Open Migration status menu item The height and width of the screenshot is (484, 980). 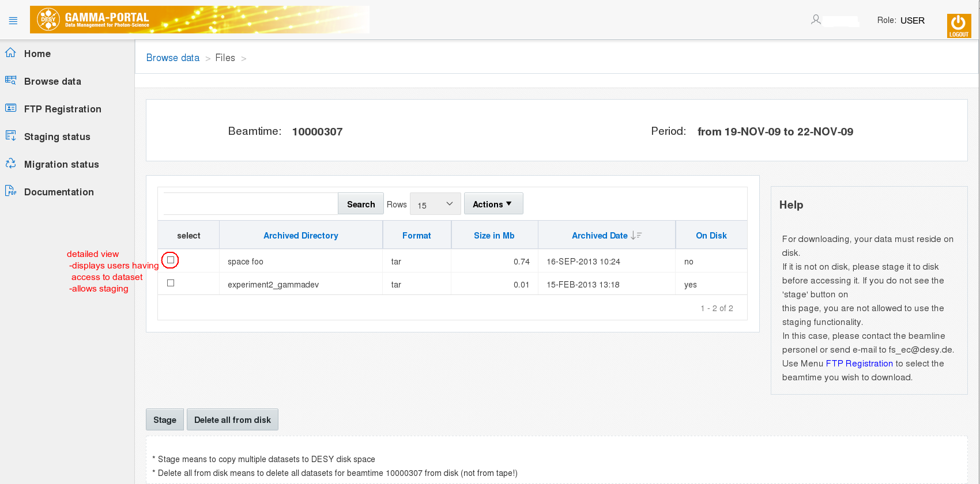[61, 164]
